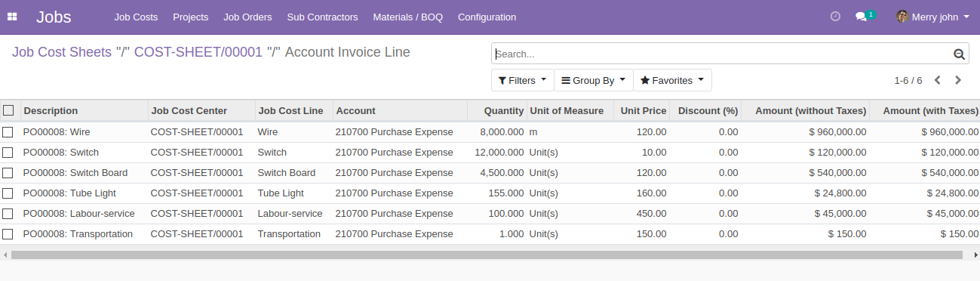Image resolution: width=980 pixels, height=281 pixels.
Task: Expand the Favorites dropdown
Action: click(672, 80)
